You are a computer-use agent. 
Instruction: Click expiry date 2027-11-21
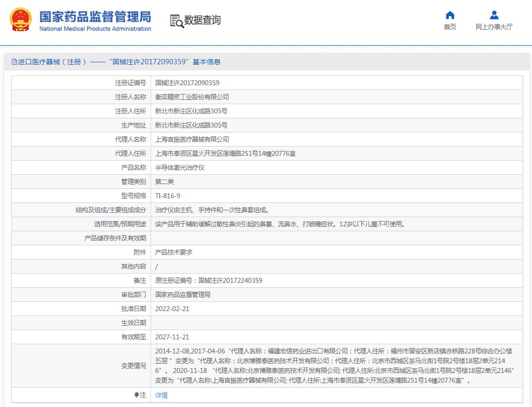click(172, 337)
